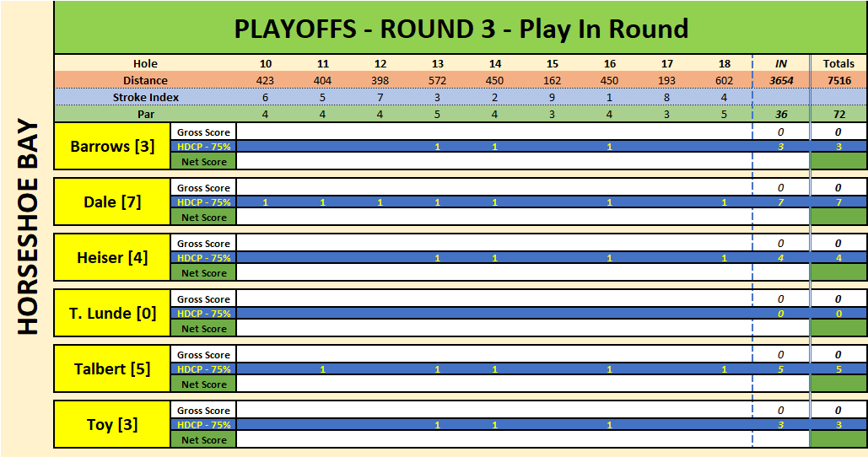Select the 602 distance value for hole 18
Image resolution: width=868 pixels, height=457 pixels.
[724, 81]
